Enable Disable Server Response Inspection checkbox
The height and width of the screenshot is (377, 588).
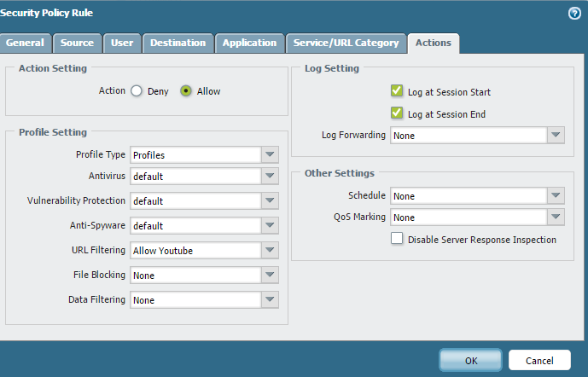click(x=397, y=239)
